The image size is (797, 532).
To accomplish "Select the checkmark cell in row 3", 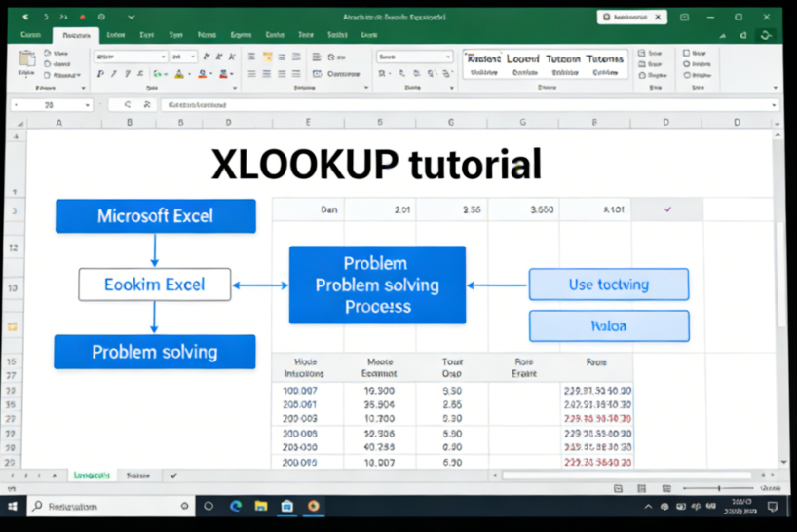I will (x=667, y=209).
